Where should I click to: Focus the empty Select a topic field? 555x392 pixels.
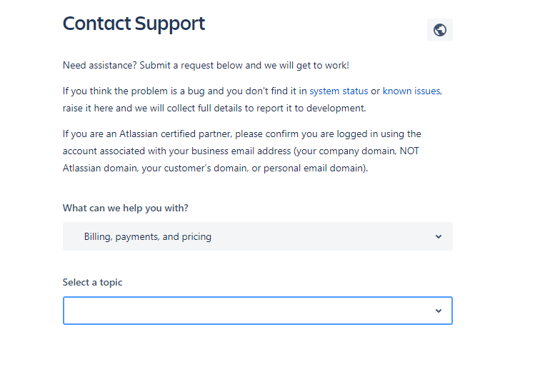pyautogui.click(x=243, y=311)
